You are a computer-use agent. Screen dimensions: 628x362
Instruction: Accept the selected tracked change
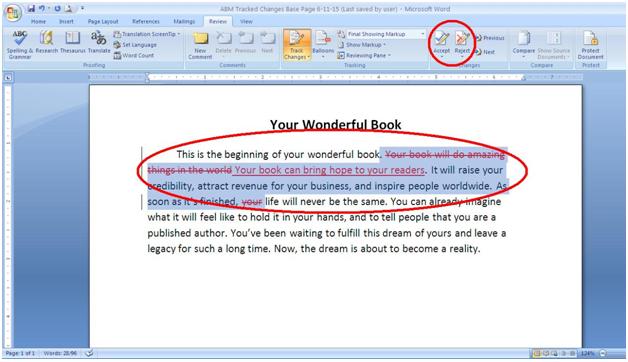tap(441, 44)
